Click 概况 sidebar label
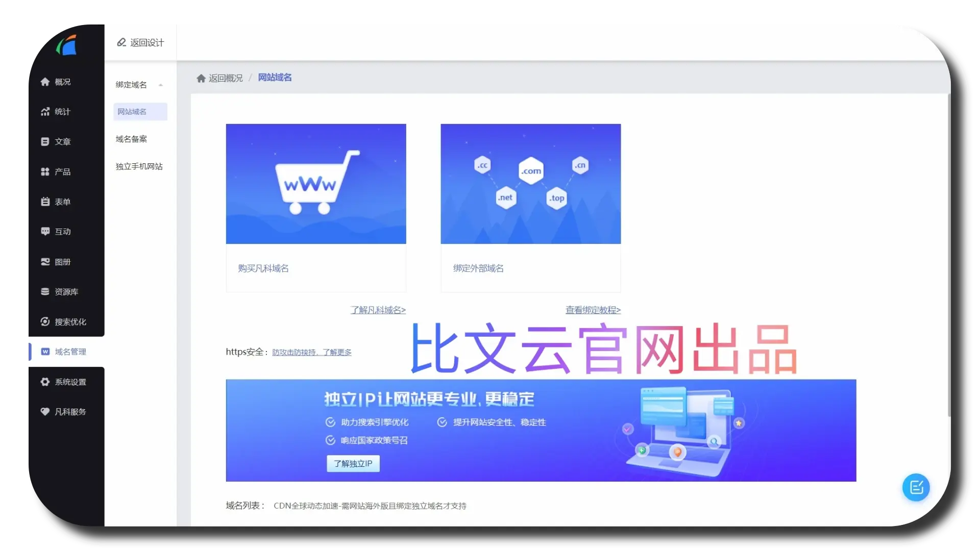Screen dimensions: 980x551 pyautogui.click(x=63, y=82)
